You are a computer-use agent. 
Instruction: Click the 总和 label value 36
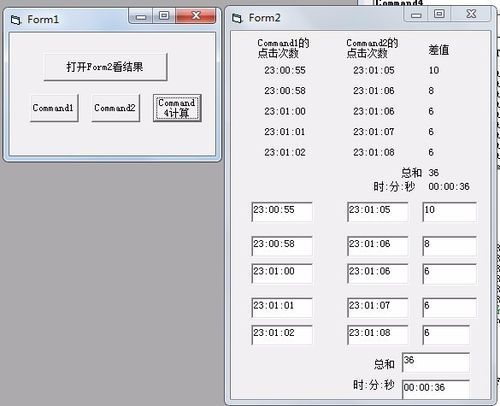434,173
